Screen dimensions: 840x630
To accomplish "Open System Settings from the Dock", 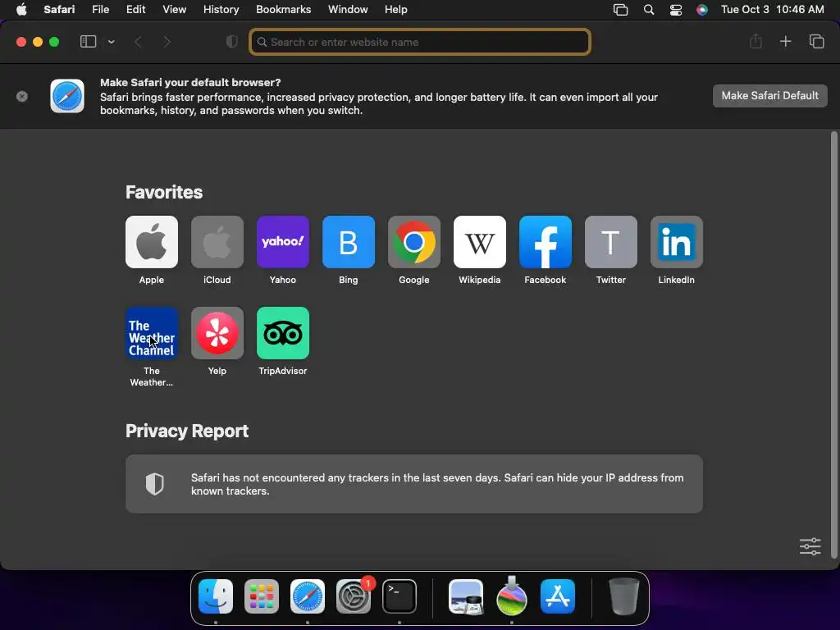I will [354, 596].
